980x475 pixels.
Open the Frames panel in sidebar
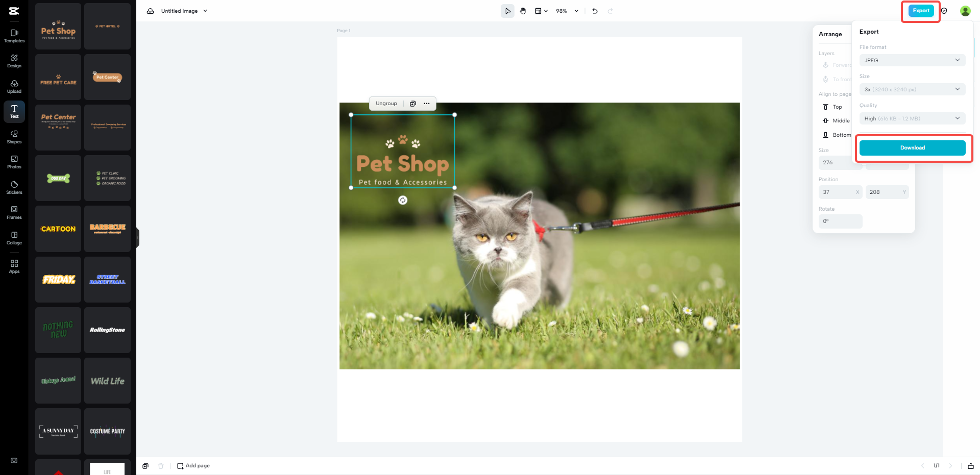click(14, 213)
